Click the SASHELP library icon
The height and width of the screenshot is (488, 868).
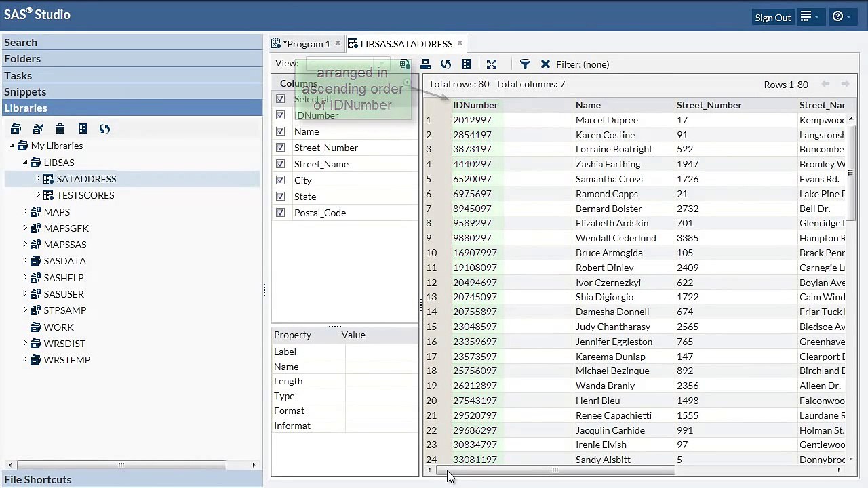click(35, 277)
